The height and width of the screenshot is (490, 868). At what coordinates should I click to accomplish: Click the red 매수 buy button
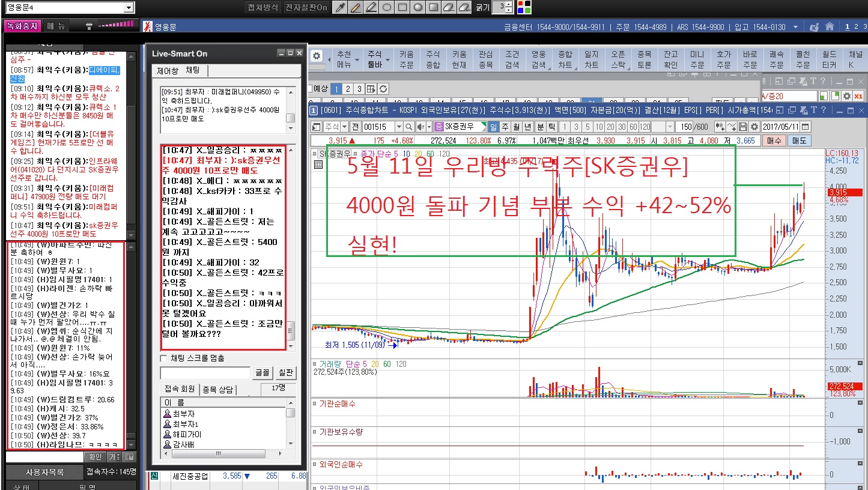pyautogui.click(x=773, y=141)
